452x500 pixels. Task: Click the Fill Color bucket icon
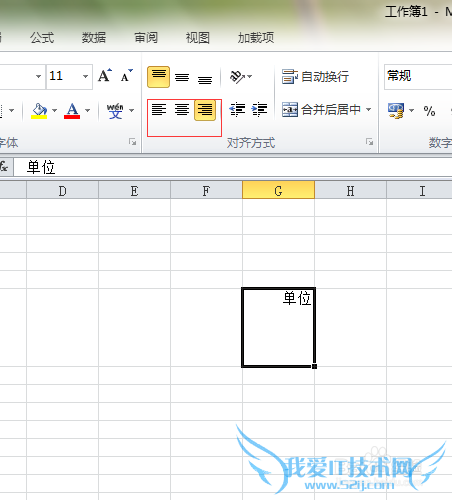pyautogui.click(x=39, y=110)
